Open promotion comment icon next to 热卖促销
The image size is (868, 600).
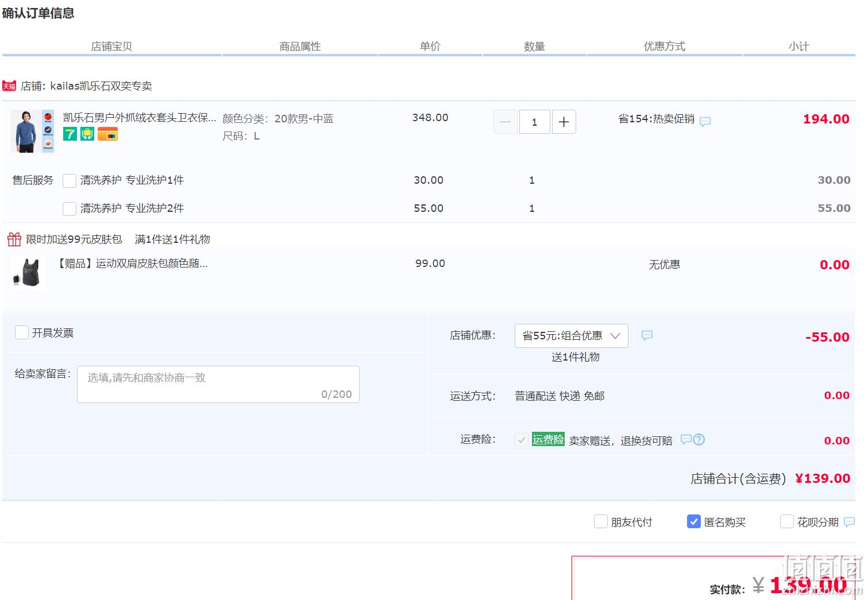point(705,121)
